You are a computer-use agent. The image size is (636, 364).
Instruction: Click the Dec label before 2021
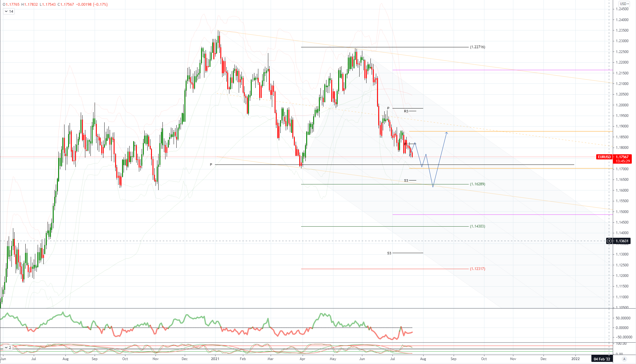184,359
